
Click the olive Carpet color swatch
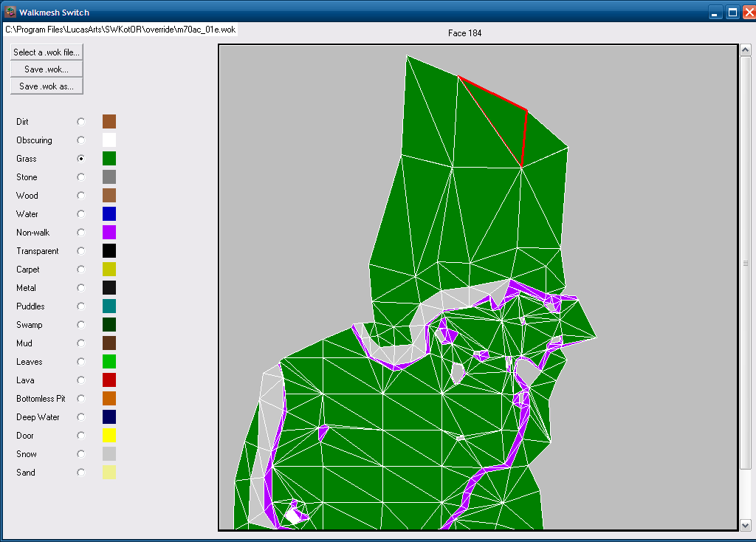[x=109, y=270]
